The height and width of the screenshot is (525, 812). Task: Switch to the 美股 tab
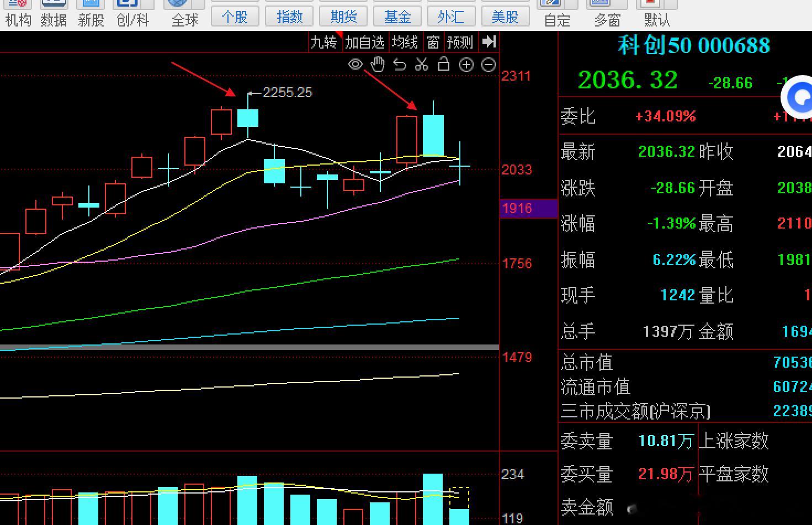[x=505, y=17]
